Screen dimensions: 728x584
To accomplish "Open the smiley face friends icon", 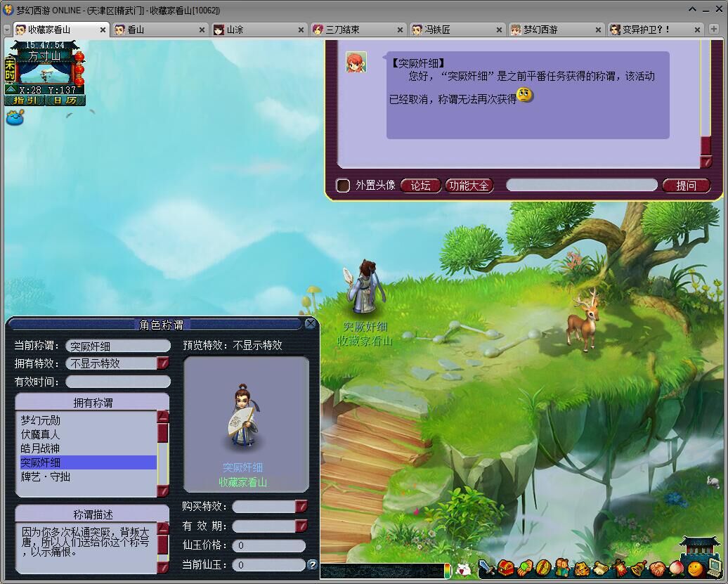I will (694, 568).
